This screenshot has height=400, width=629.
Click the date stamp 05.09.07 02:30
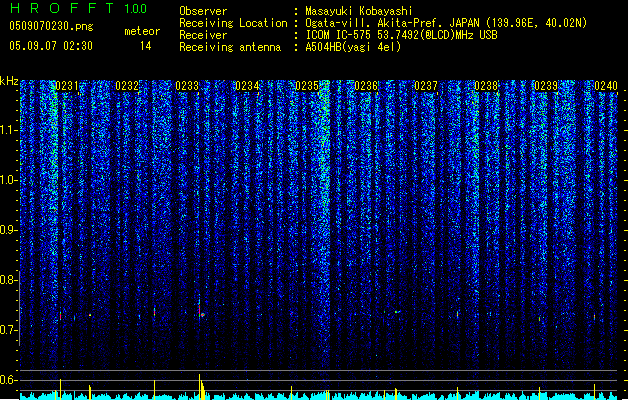tap(51, 46)
